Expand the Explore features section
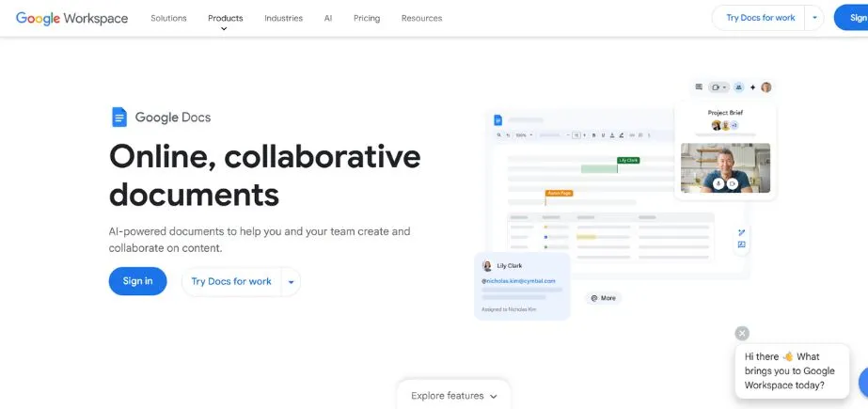Screen dimensions: 868x409 point(454,396)
